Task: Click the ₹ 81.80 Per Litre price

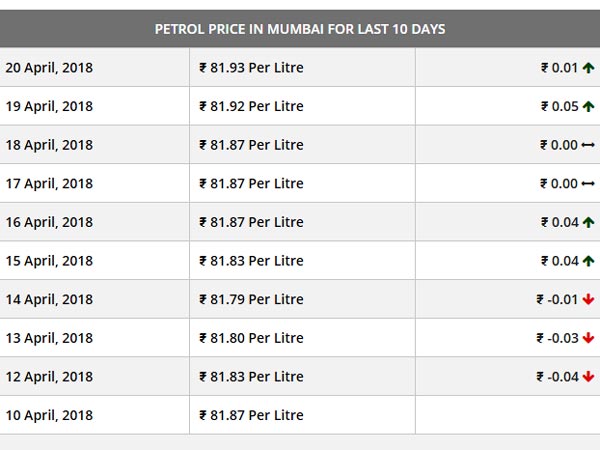Action: pos(251,338)
